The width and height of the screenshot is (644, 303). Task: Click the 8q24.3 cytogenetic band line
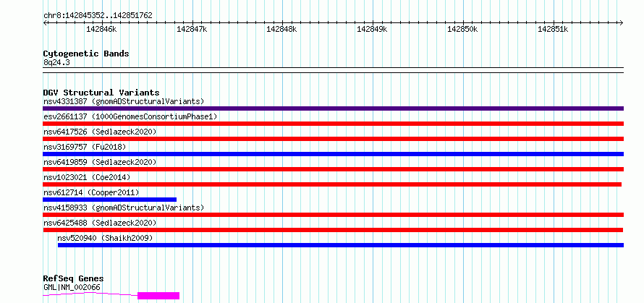[x=333, y=70]
